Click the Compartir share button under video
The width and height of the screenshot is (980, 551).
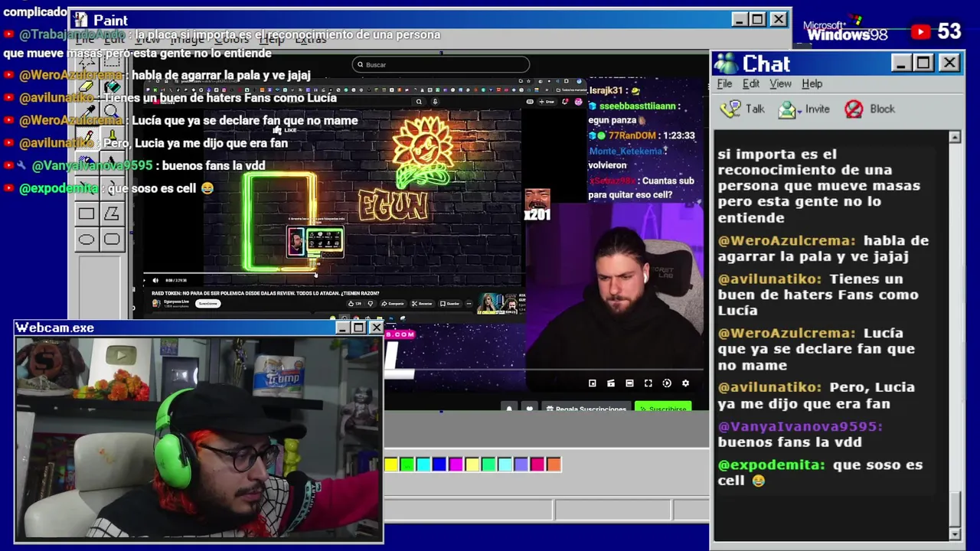393,304
